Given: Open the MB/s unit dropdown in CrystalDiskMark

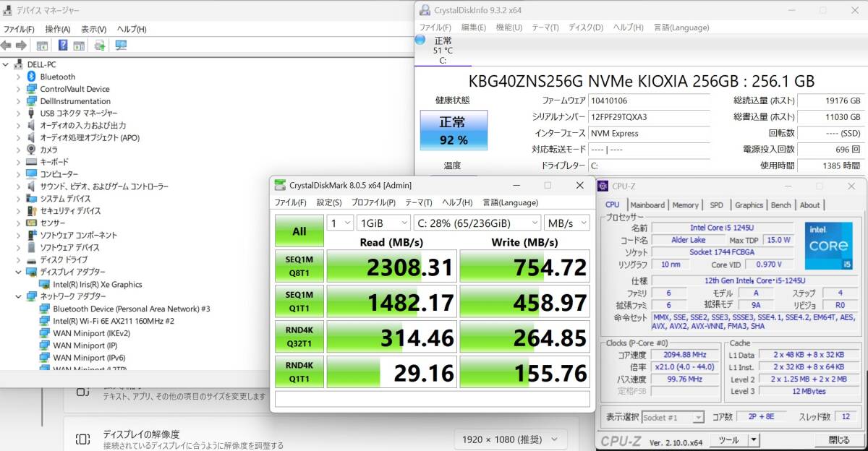Looking at the screenshot, I should tap(567, 223).
